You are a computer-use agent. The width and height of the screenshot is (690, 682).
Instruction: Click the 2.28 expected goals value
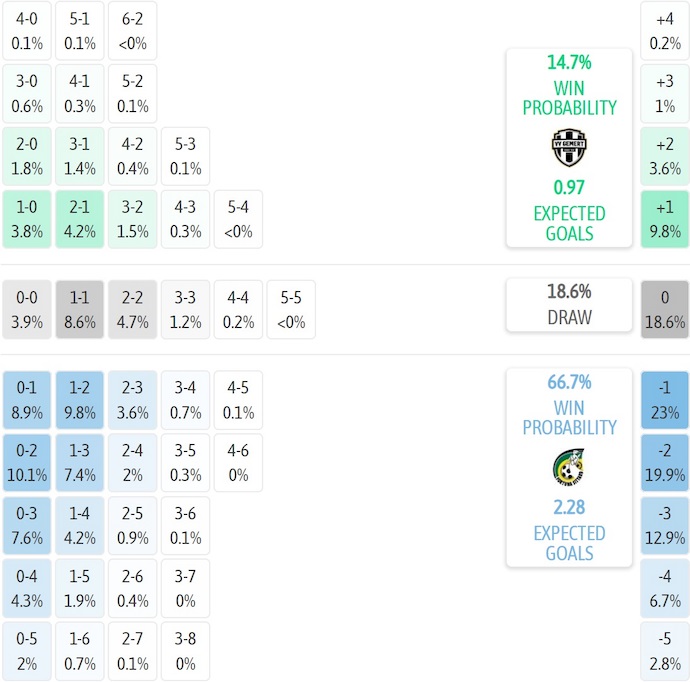[x=568, y=507]
